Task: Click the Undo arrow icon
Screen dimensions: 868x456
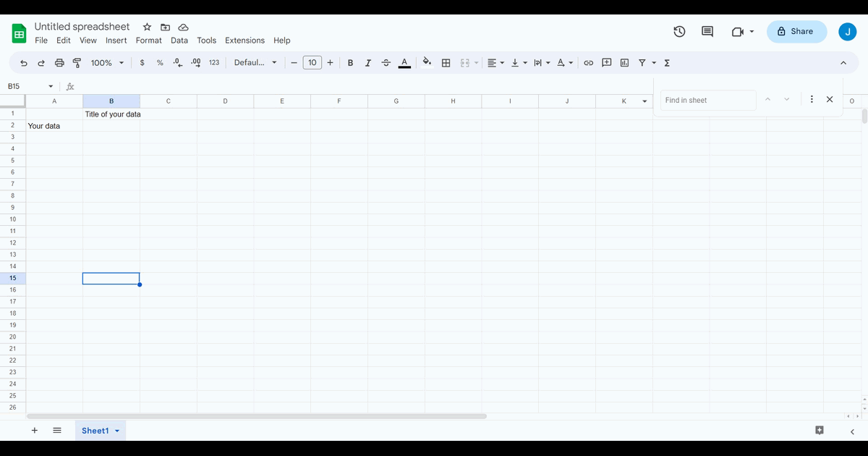Action: pos(24,63)
